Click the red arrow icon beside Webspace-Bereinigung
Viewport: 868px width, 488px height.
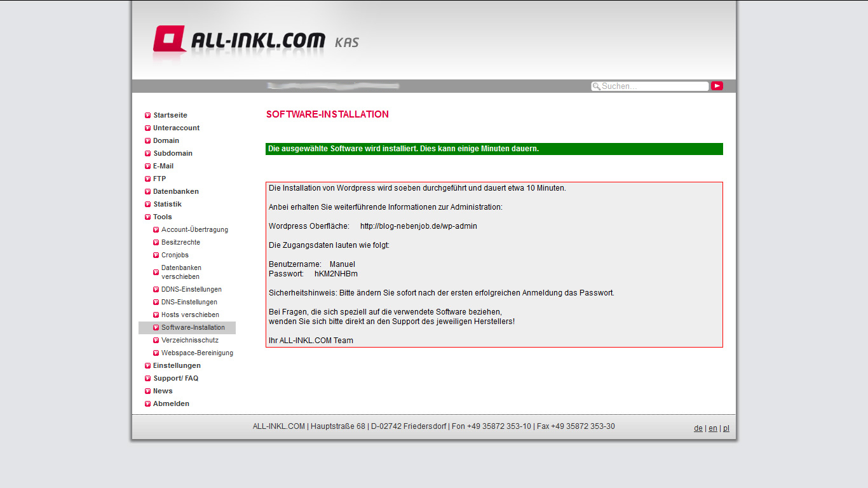(x=156, y=353)
